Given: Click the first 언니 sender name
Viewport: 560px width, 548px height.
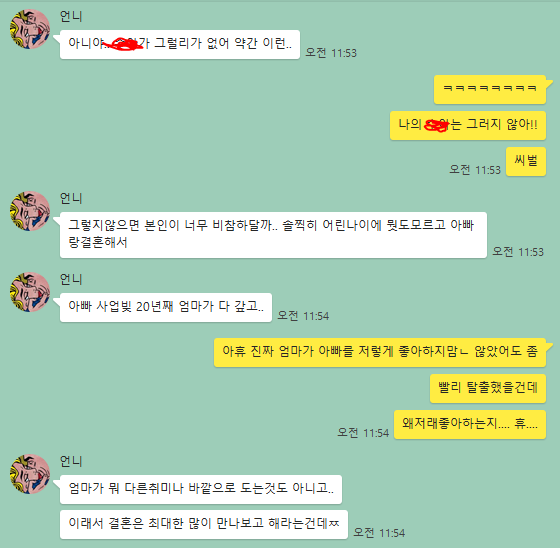Looking at the screenshot, I should click(x=71, y=16).
